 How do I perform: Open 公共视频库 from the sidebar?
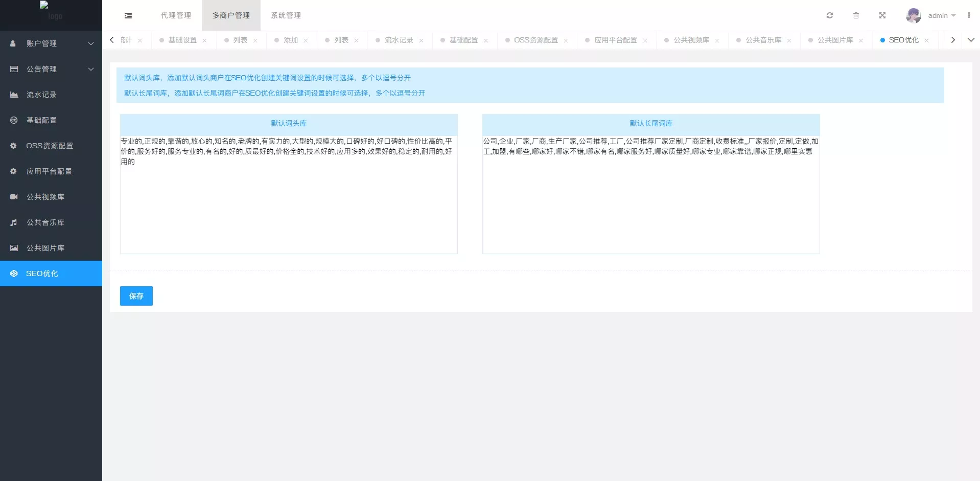tap(45, 197)
